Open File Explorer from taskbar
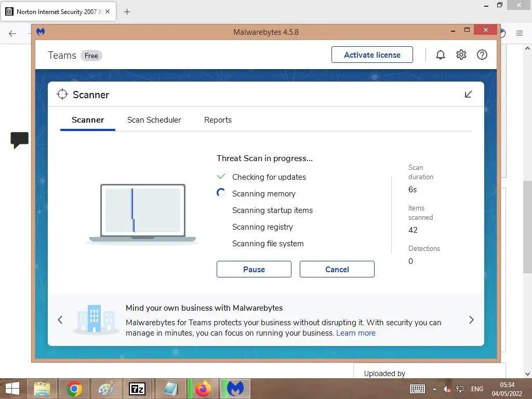Image resolution: width=532 pixels, height=399 pixels. click(42, 389)
